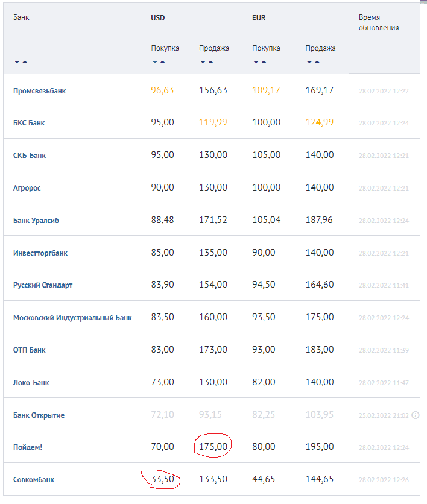This screenshot has height=504, width=427.
Task: Sort banks by name using the arrows under Банк
Action: click(x=21, y=62)
